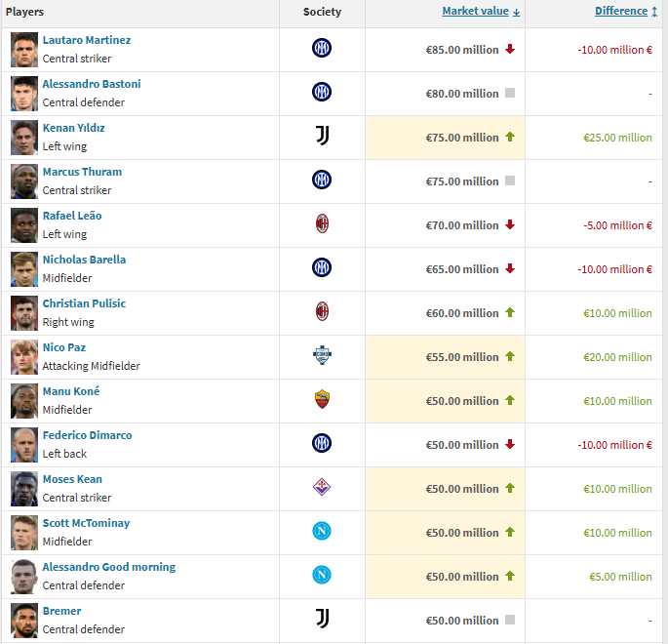Click green up arrow in Kenan Yıldız row
The image size is (668, 644).
[509, 138]
